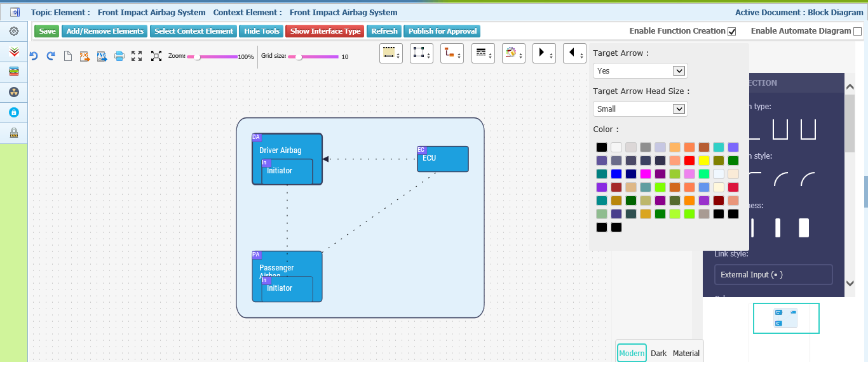Open the settings gear in left sidebar

pos(14,31)
